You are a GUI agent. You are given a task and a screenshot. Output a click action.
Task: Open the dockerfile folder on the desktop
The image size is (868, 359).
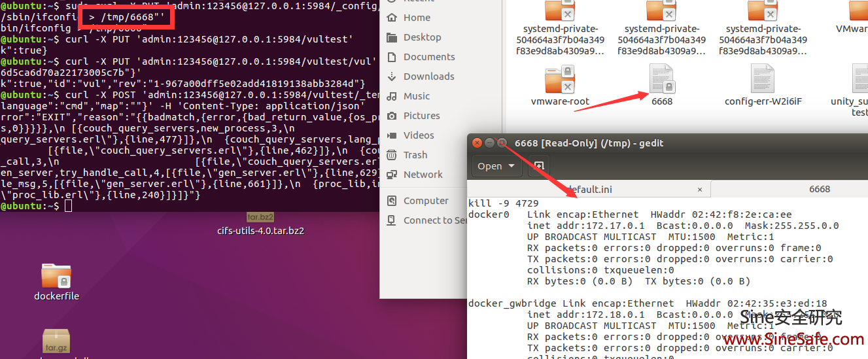pyautogui.click(x=56, y=277)
